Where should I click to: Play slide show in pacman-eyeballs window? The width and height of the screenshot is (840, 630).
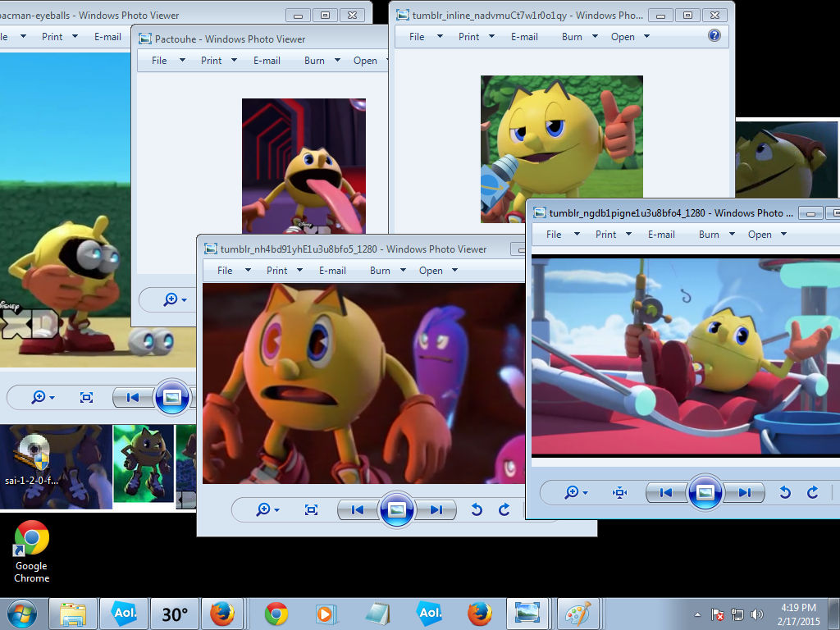point(172,398)
